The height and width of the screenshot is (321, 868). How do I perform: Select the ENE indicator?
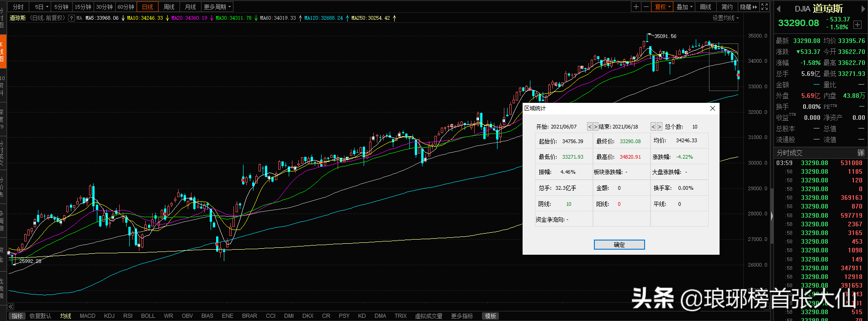point(228,316)
